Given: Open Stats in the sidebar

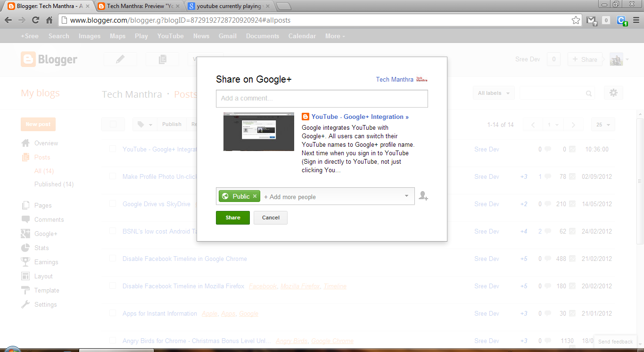Looking at the screenshot, I should click(41, 248).
